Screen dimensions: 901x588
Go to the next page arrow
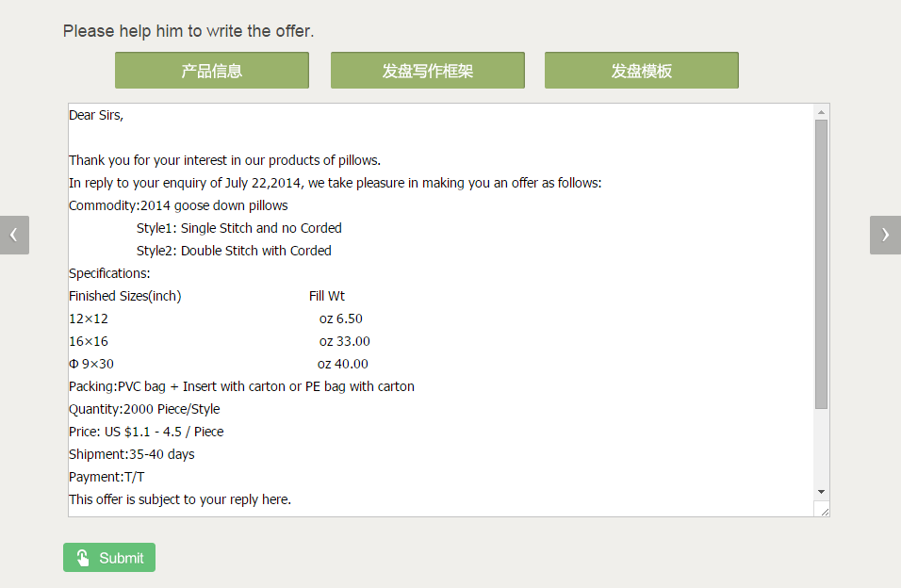click(x=885, y=235)
